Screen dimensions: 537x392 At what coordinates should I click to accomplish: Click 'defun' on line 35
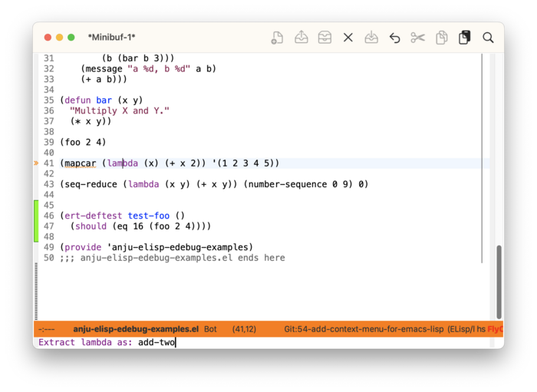(77, 100)
